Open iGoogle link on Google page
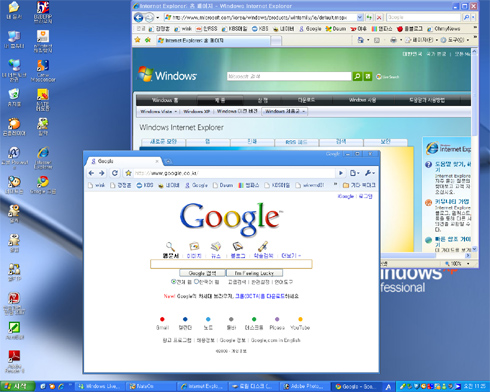490x392 pixels. 346,196
